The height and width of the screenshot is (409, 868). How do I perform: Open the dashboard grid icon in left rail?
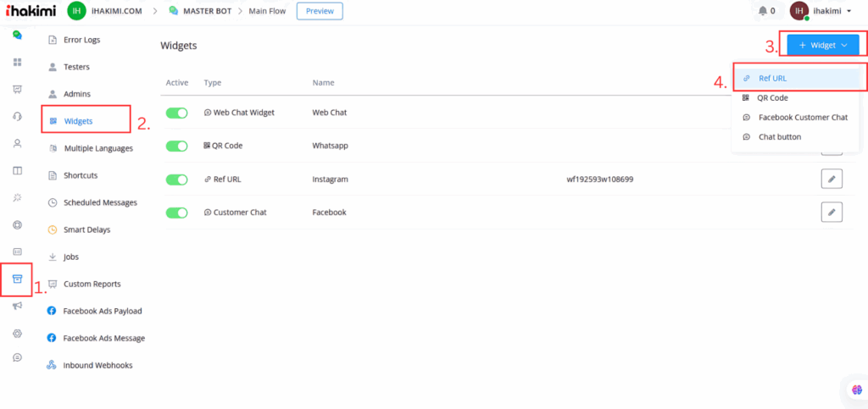tap(17, 63)
